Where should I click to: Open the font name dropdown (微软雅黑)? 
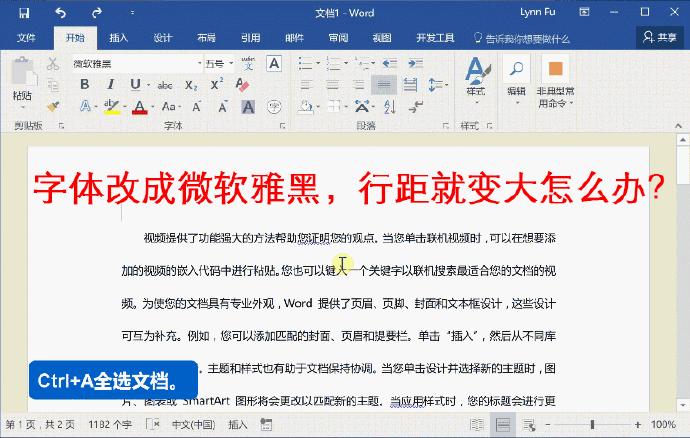[199, 64]
